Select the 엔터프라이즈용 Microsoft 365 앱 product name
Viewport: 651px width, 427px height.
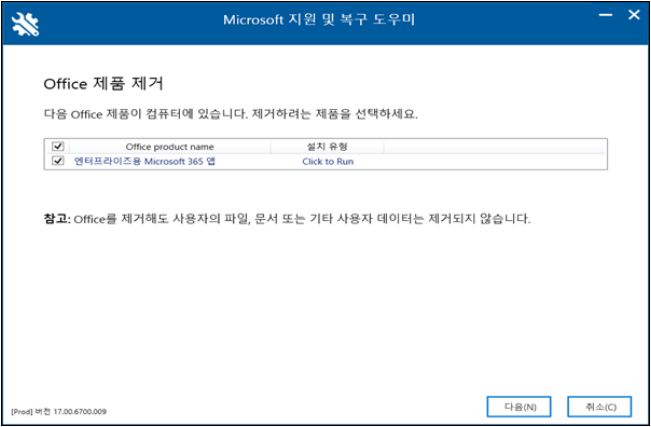(144, 161)
